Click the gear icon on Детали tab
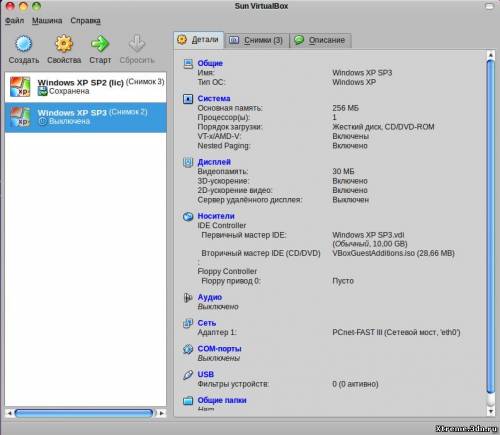500x435 pixels. (182, 40)
